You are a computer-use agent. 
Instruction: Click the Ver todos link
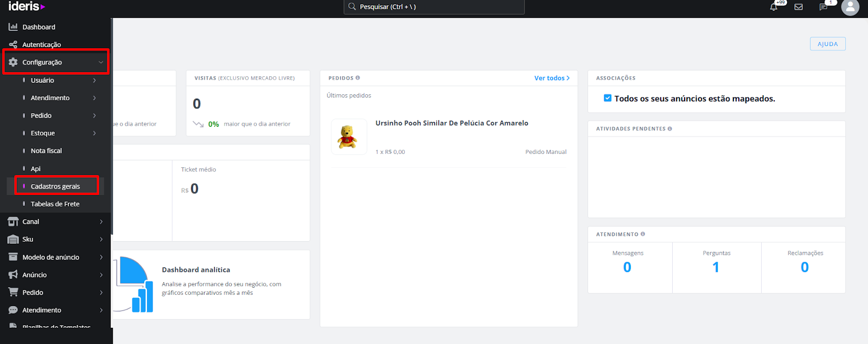pyautogui.click(x=552, y=78)
